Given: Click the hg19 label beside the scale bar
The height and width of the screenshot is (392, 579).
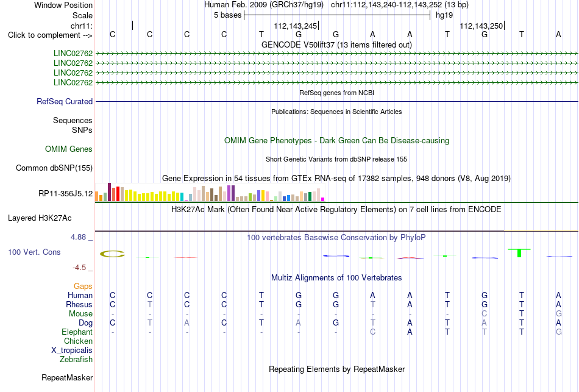Looking at the screenshot, I should [x=444, y=15].
